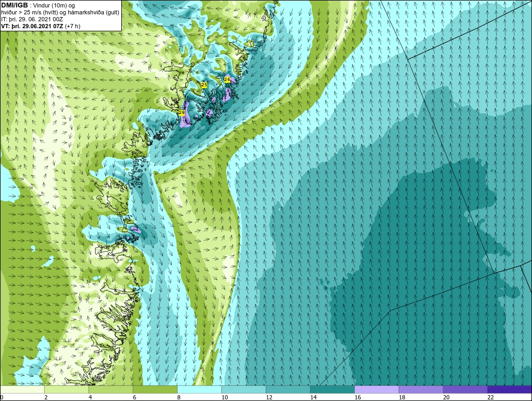Click the legend scale value "2"
532x401 pixels.
point(46,397)
